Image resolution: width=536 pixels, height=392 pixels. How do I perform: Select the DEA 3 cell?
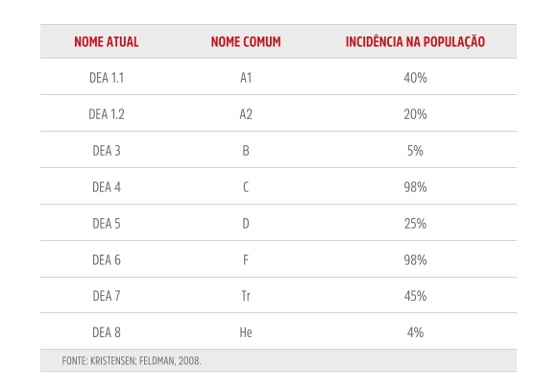tap(107, 151)
